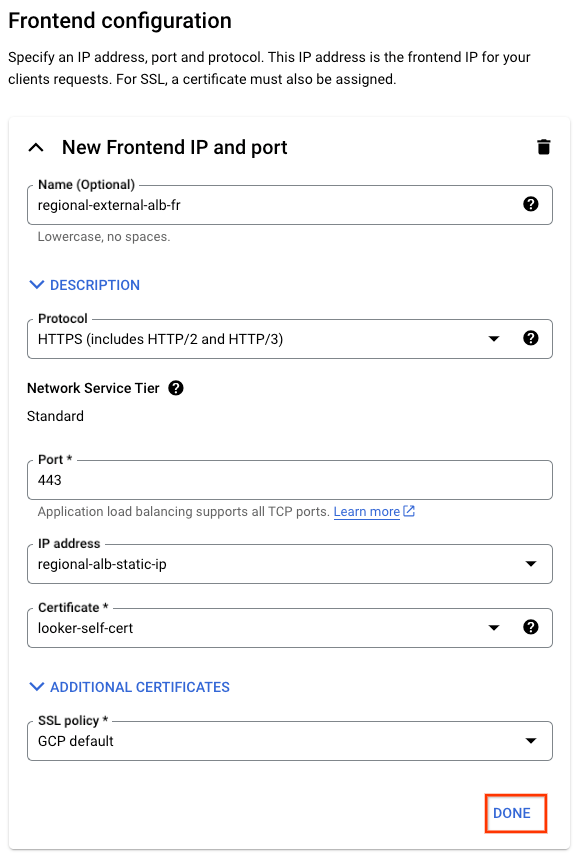Click the SSL policy dropdown arrow
This screenshot has height=864, width=577.
[531, 741]
